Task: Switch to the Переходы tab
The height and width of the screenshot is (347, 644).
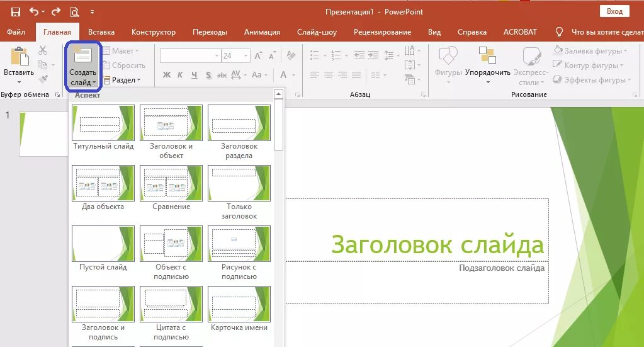Action: coord(210,32)
